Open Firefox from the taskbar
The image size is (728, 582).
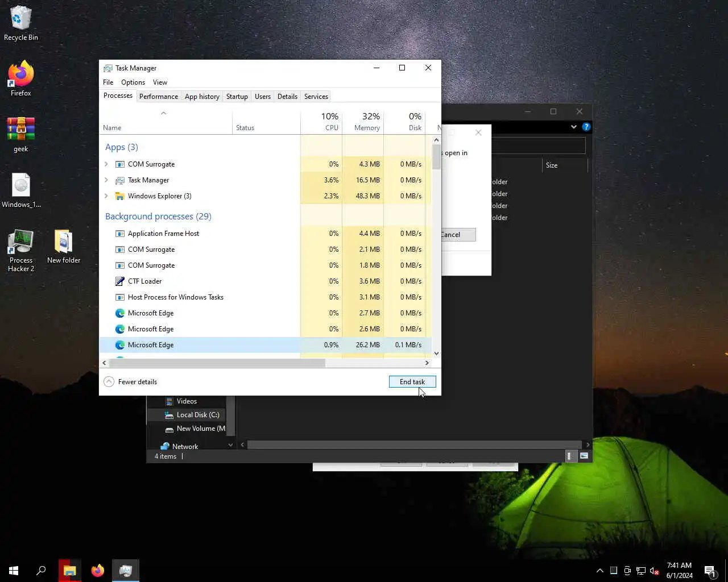98,570
